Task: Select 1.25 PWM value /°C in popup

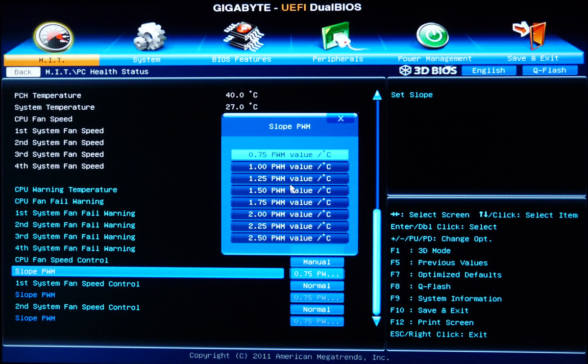Action: coord(290,179)
